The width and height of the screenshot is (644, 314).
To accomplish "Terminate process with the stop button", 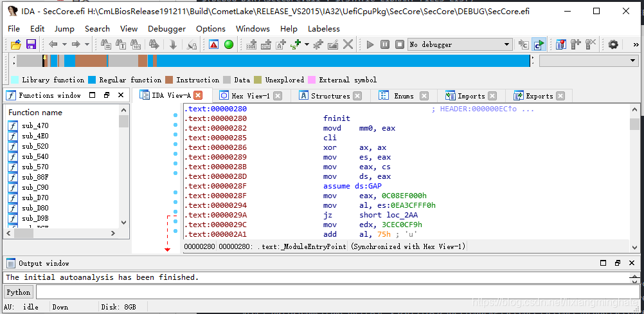I will tap(400, 44).
